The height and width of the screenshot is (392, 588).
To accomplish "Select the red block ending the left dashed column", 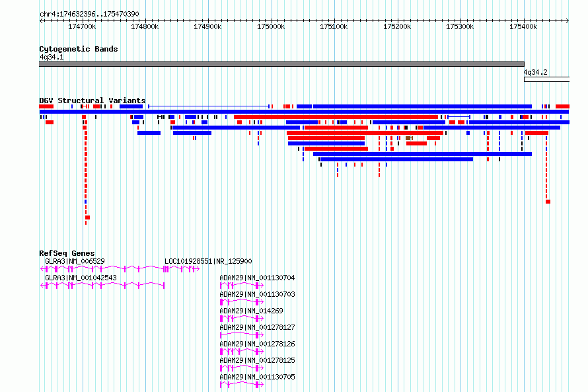I will click(87, 217).
